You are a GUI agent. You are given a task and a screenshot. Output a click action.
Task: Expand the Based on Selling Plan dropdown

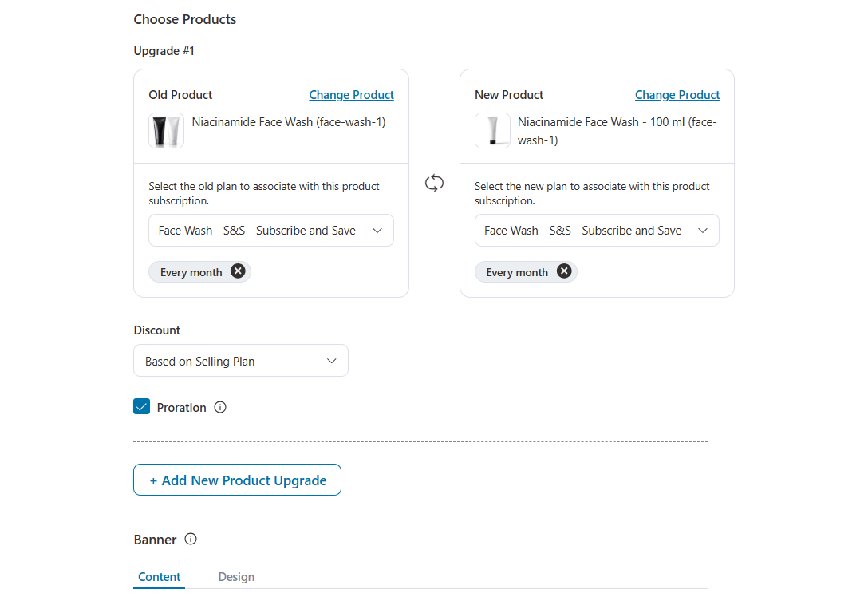point(240,360)
